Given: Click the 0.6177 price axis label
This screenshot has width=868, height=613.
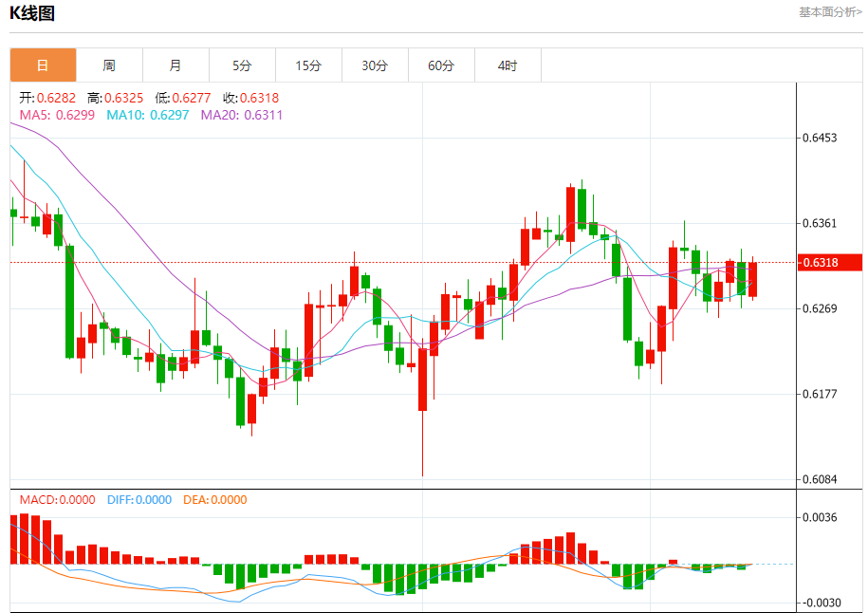Looking at the screenshot, I should click(x=820, y=394).
